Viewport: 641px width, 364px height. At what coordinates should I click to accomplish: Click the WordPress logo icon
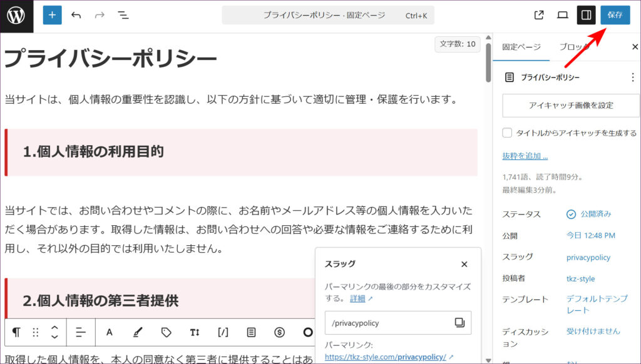point(16,16)
